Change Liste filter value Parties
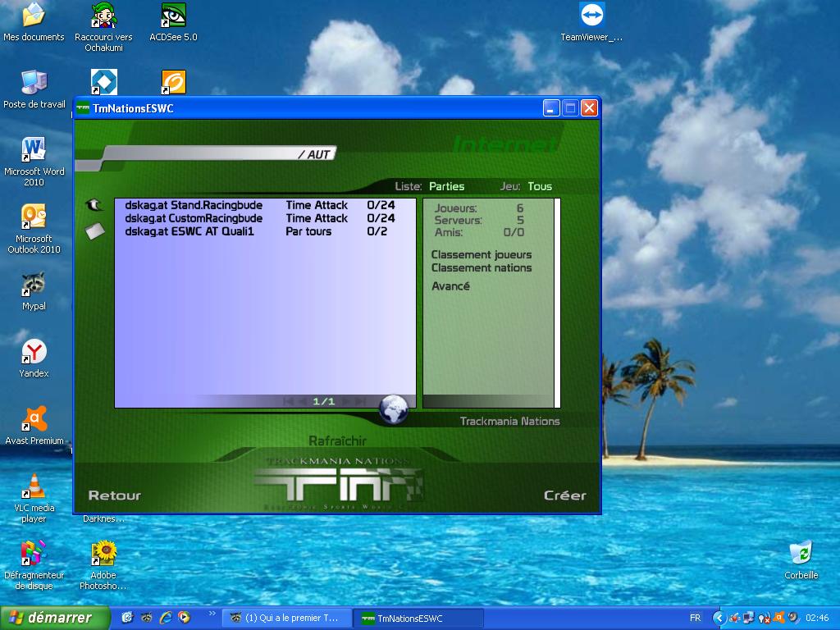 [446, 186]
